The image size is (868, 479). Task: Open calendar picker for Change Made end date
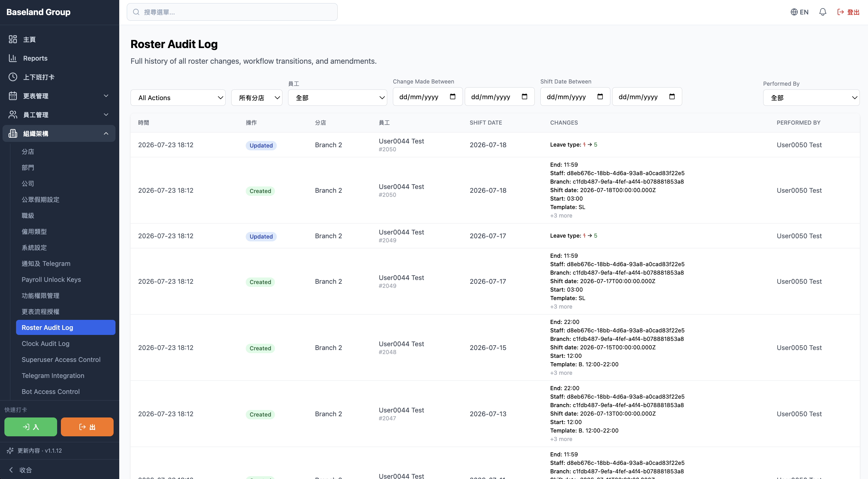click(x=524, y=97)
